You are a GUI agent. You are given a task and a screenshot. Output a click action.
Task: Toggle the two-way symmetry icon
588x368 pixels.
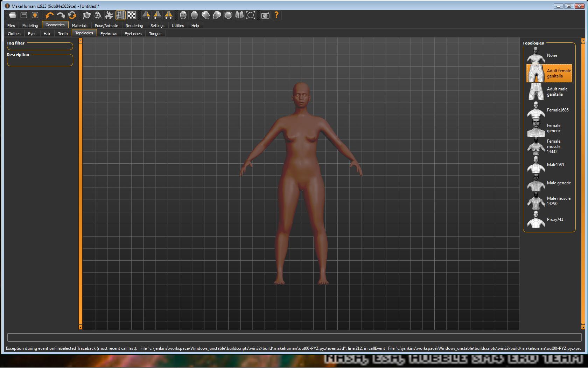coord(169,15)
